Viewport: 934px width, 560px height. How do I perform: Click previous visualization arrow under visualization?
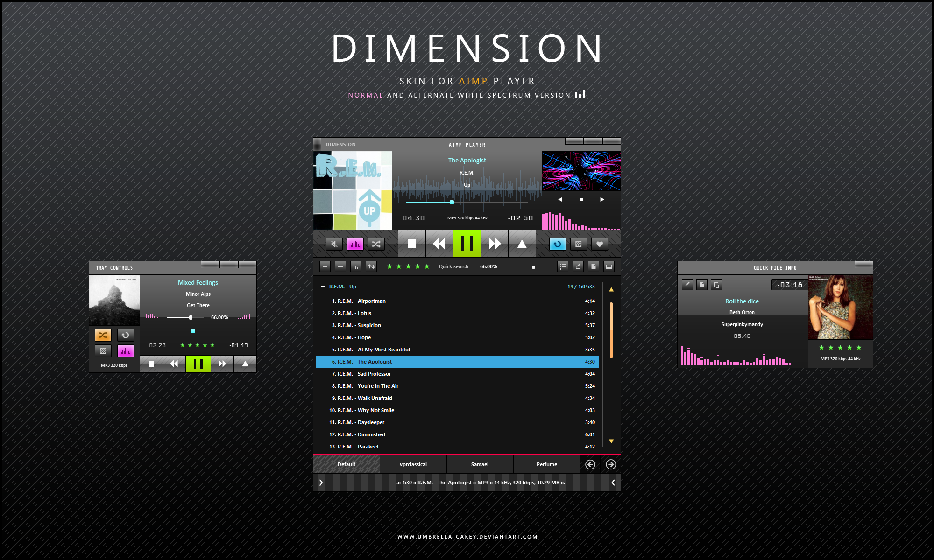pyautogui.click(x=560, y=199)
